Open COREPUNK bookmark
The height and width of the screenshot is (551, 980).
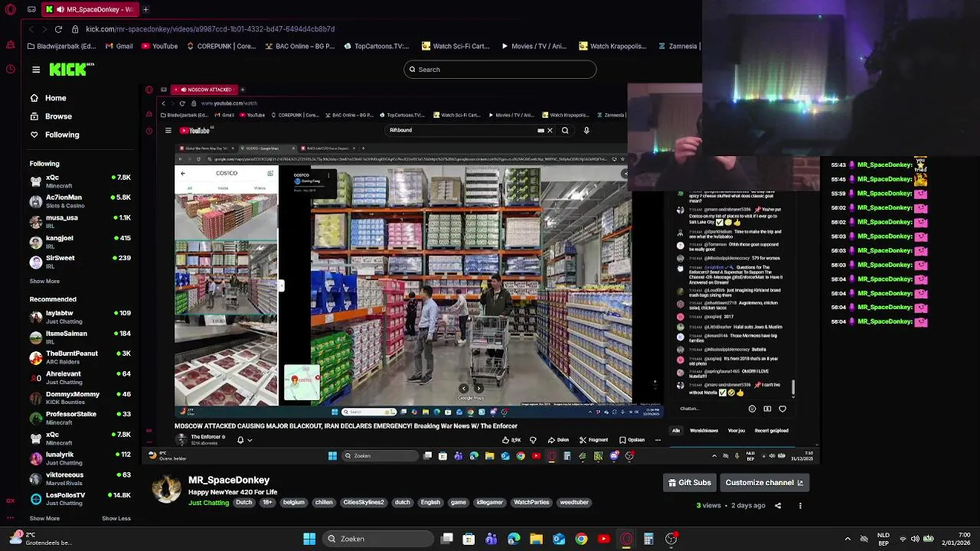pos(221,46)
